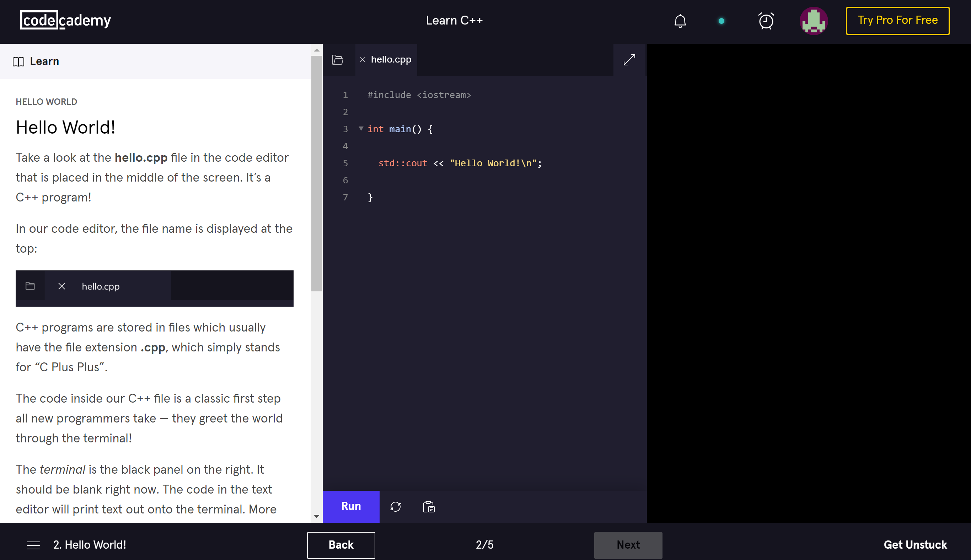Open the lesson list hamburger menu

point(33,545)
